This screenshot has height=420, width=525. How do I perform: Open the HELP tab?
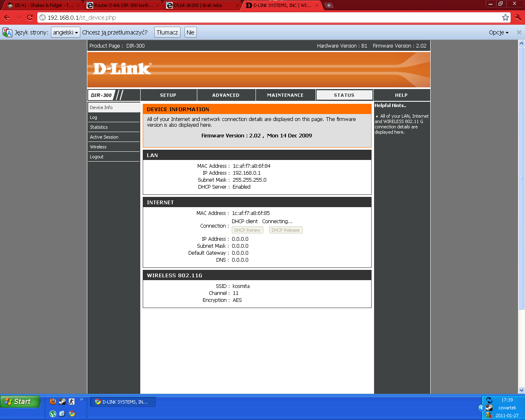(x=401, y=95)
